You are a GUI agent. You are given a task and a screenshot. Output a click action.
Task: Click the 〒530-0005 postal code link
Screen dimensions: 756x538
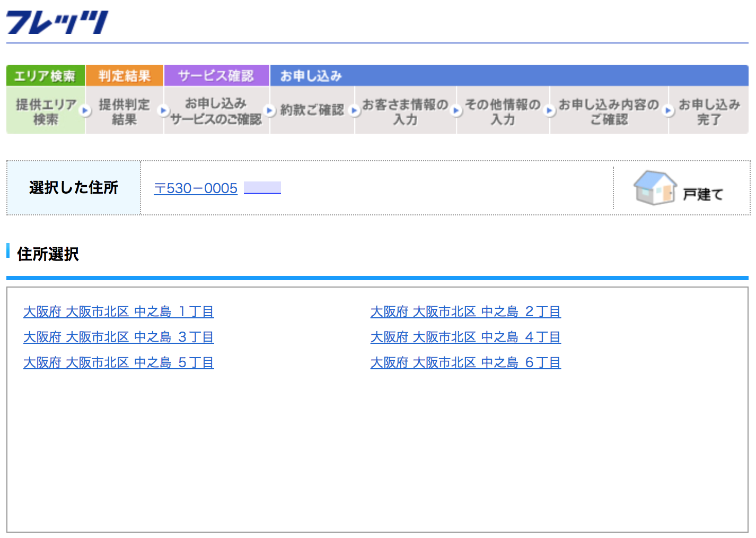tap(196, 188)
